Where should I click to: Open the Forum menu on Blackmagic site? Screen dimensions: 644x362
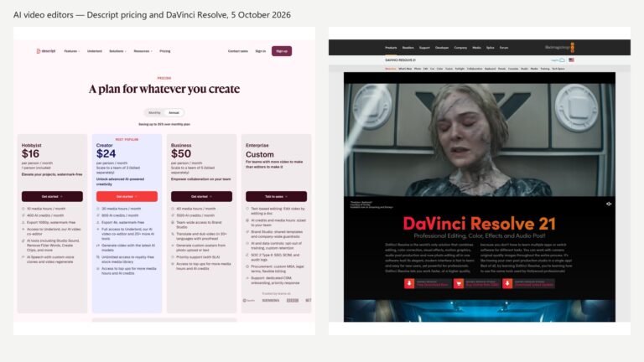504,48
